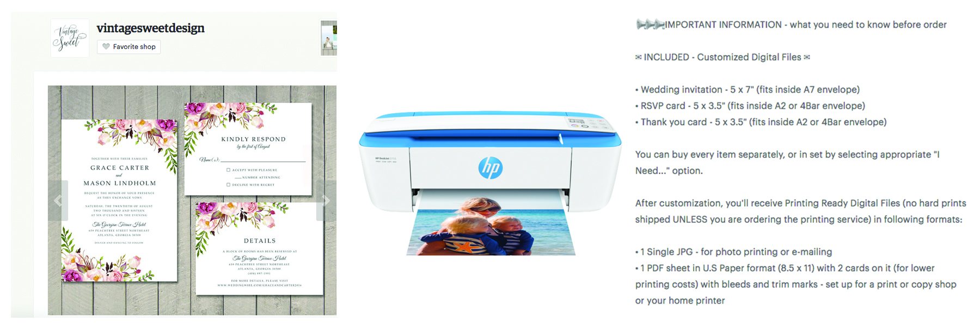This screenshot has height=327, width=980.
Task: Click the heart icon in Favorite shop
Action: 106,47
